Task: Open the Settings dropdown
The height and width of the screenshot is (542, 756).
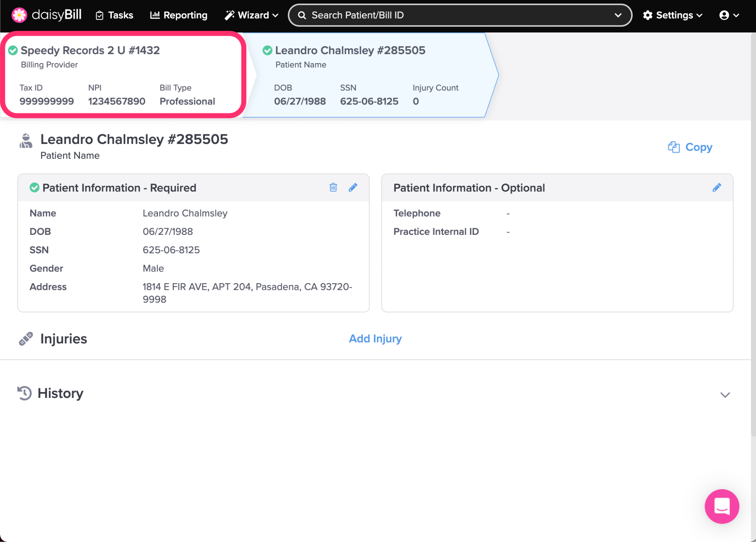Action: pos(673,15)
